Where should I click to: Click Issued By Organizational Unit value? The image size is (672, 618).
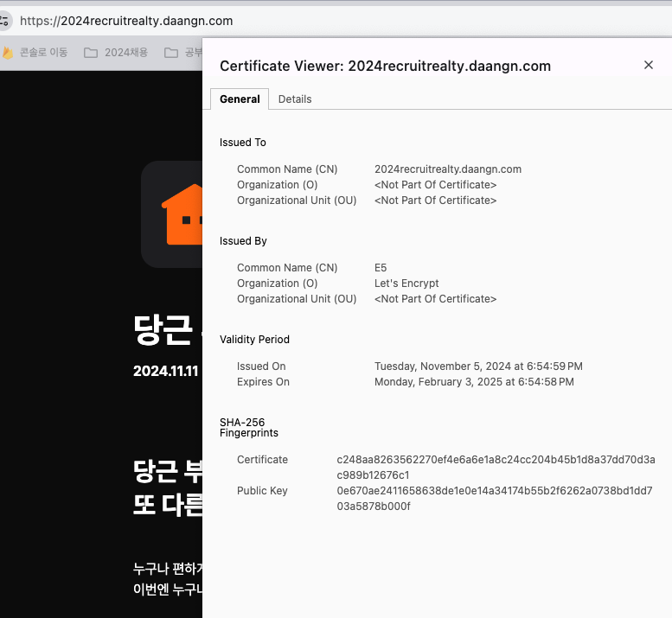point(435,298)
